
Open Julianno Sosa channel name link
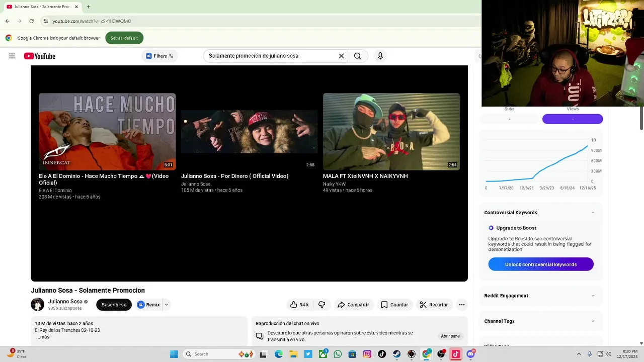[65, 302]
